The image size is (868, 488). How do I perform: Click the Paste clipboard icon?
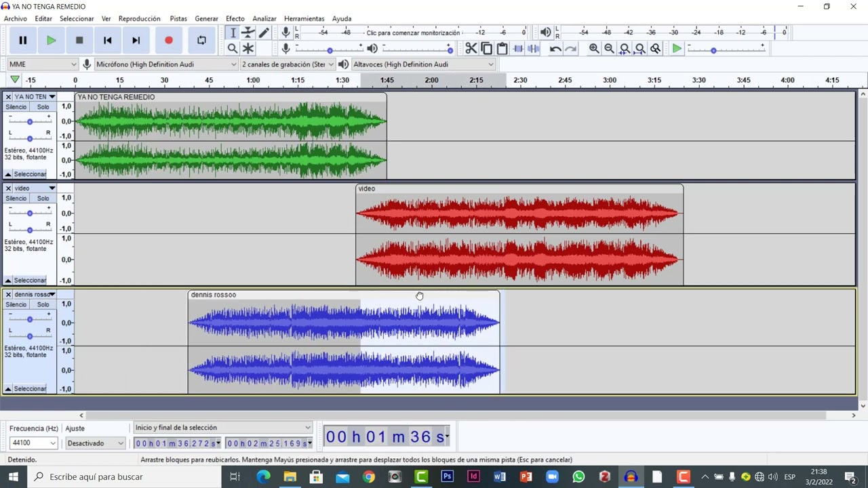[x=502, y=48]
